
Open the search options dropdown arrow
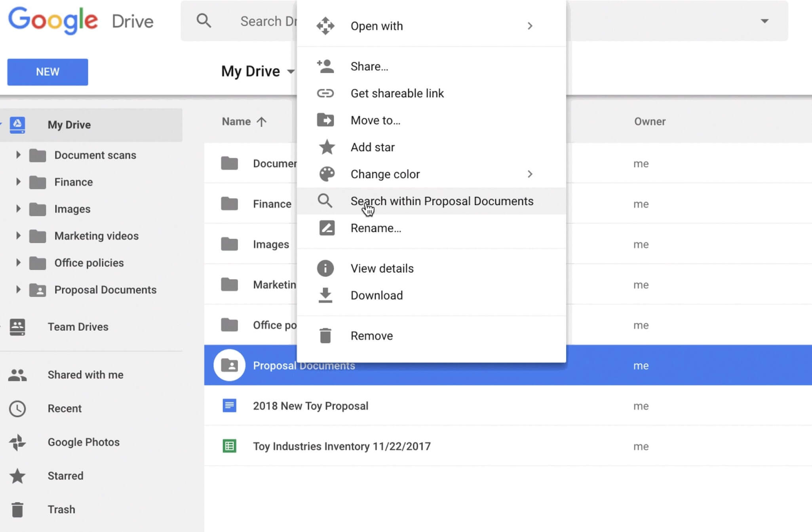[x=764, y=21]
